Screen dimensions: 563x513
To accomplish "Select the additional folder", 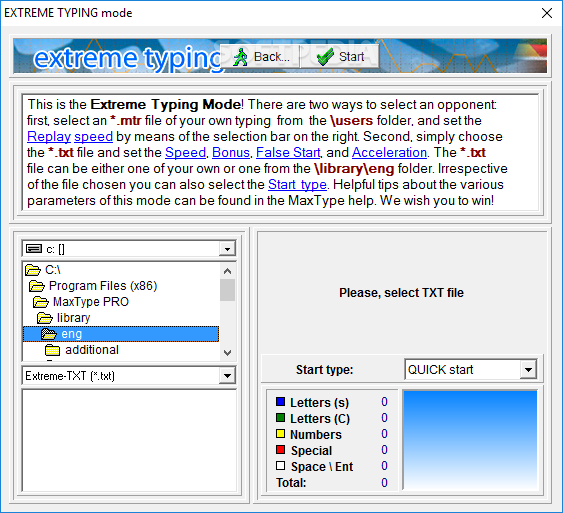I will pos(92,350).
